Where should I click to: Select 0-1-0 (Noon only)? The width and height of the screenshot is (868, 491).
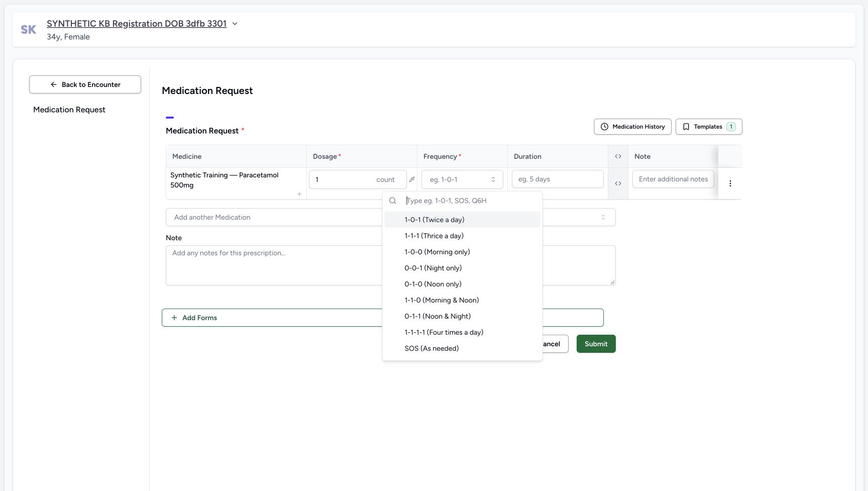coord(462,284)
